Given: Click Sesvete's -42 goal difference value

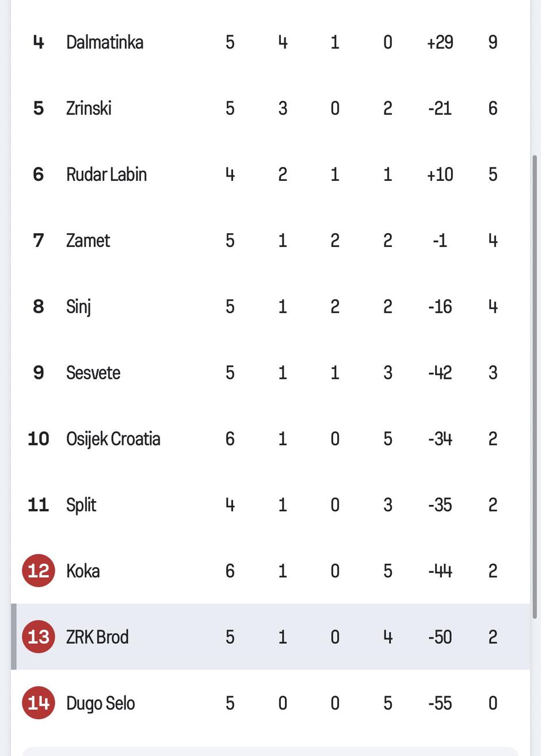Looking at the screenshot, I should pos(440,373).
